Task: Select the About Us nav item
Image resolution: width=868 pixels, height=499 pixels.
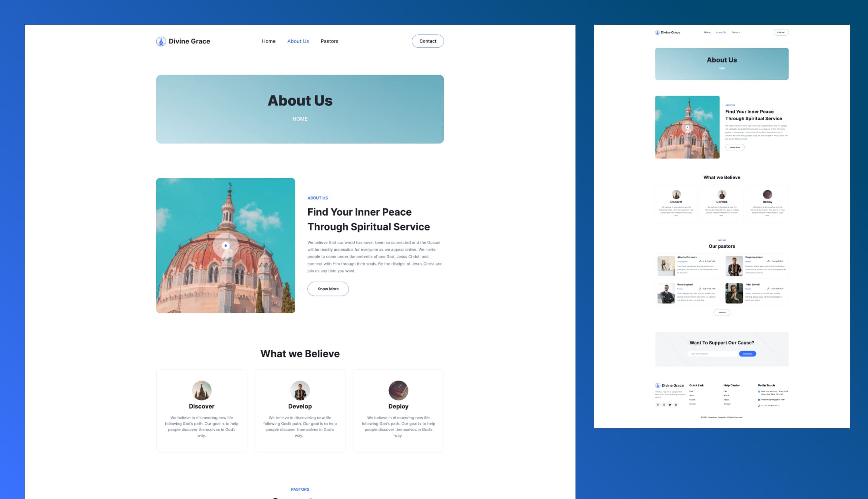Action: (x=298, y=41)
